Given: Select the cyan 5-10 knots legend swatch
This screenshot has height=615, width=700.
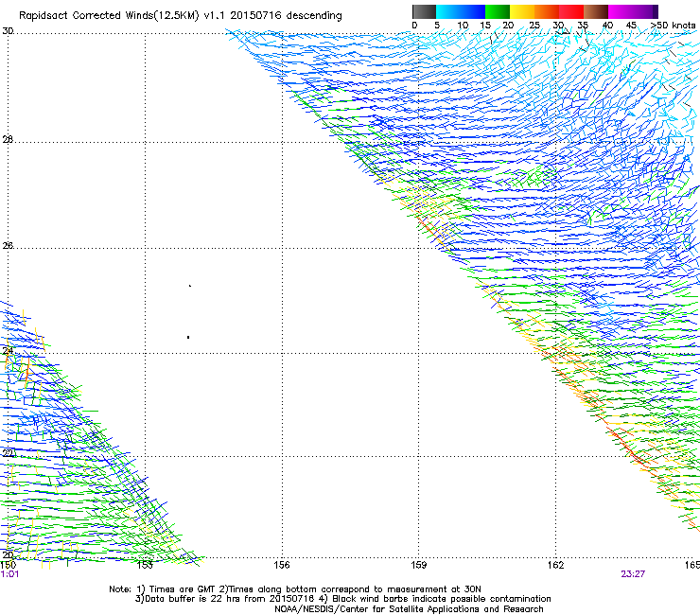Looking at the screenshot, I should click(448, 11).
